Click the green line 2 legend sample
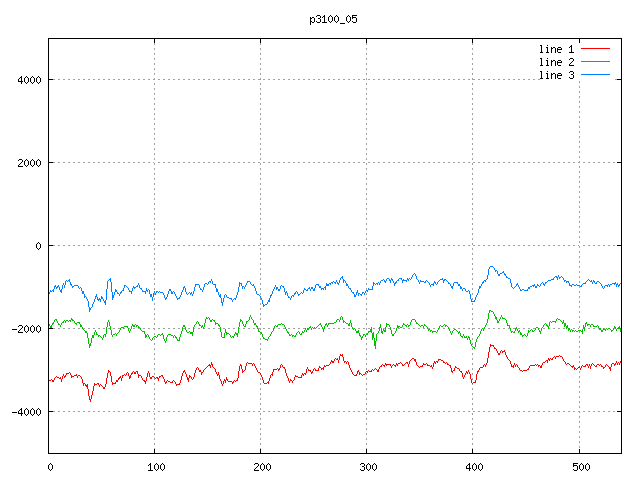The width and height of the screenshot is (640, 480). pos(595,62)
